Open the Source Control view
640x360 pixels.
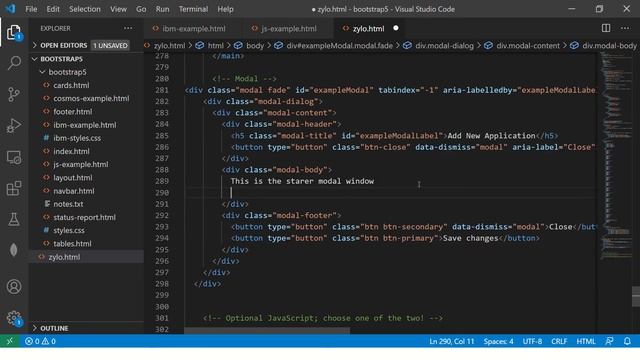[14, 95]
